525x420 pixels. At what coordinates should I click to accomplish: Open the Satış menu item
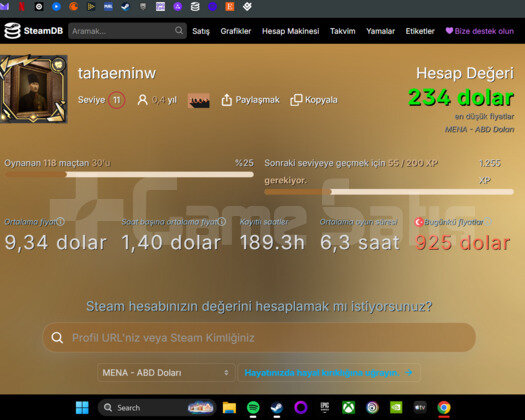click(201, 31)
